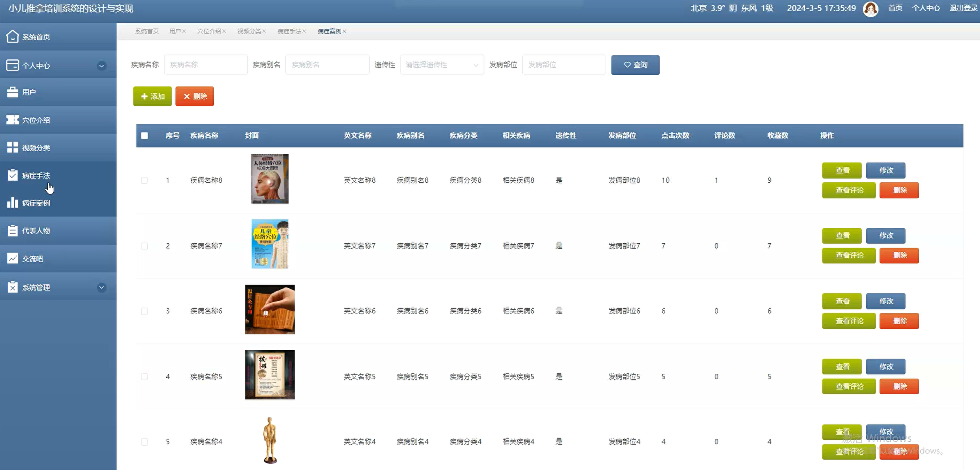Click the 发病部位7 table cell
980x470 pixels.
pyautogui.click(x=624, y=246)
